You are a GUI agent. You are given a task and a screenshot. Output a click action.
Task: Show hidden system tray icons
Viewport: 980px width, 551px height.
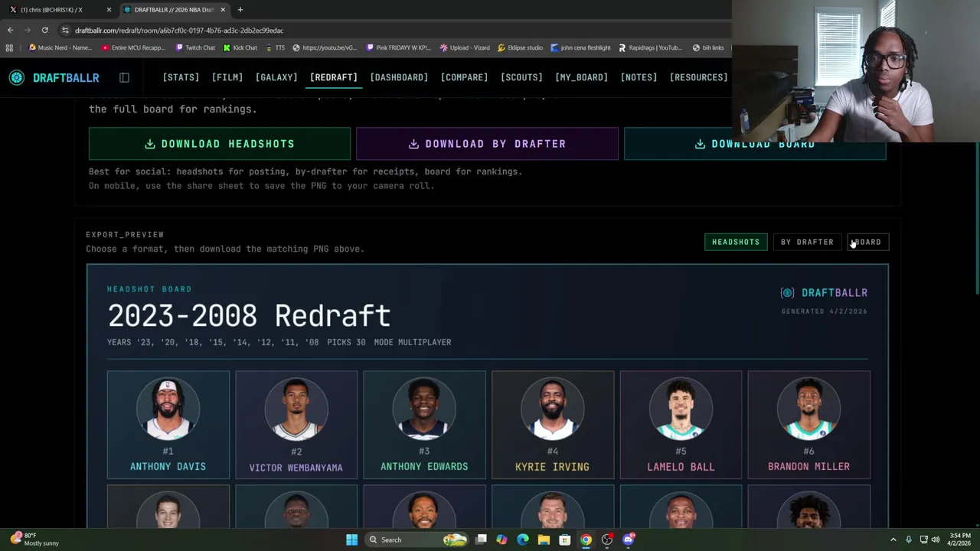(893, 540)
